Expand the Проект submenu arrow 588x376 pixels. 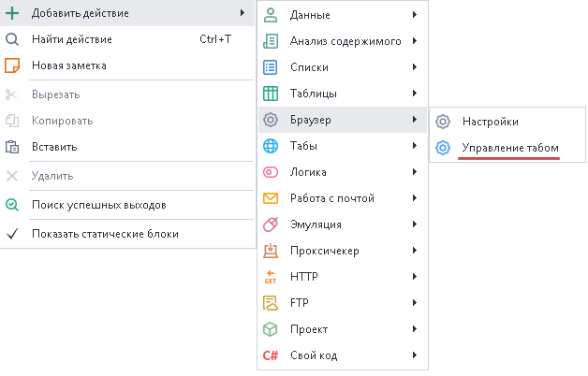point(414,329)
